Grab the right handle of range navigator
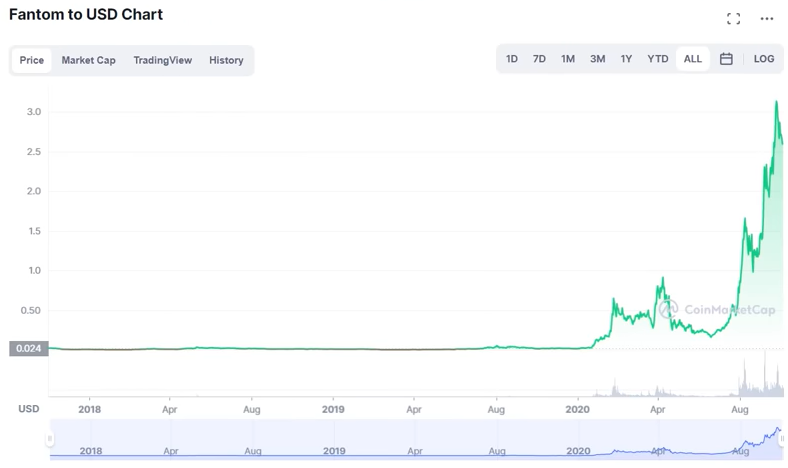Viewport: 788px width, 468px height. coord(782,439)
